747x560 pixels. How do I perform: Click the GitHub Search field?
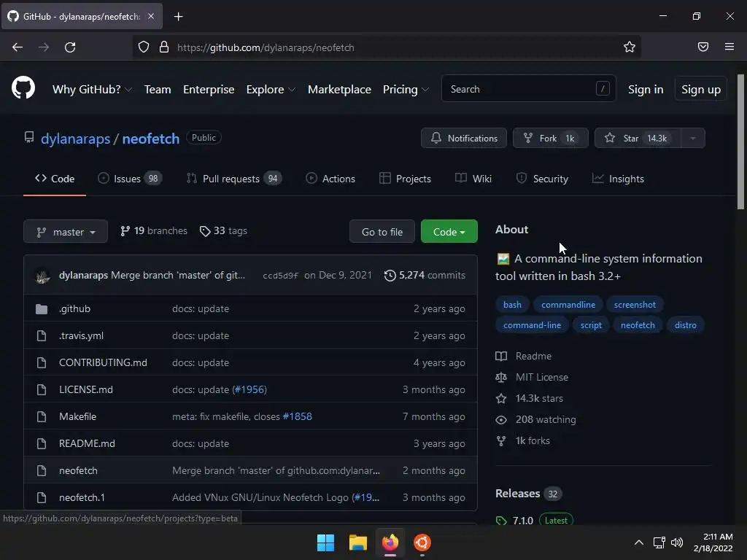point(529,88)
